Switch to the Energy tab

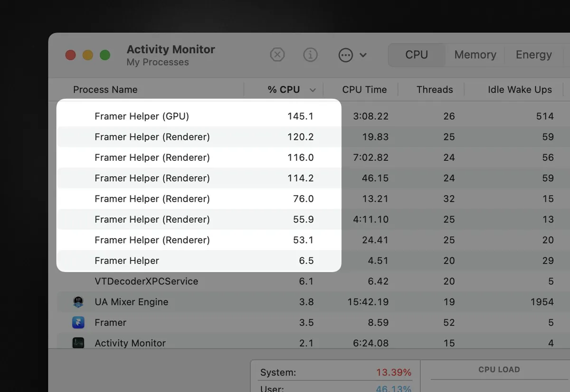point(534,55)
